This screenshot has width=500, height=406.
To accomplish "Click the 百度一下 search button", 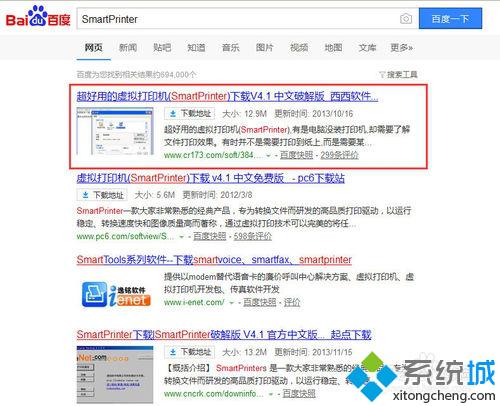I will point(450,18).
